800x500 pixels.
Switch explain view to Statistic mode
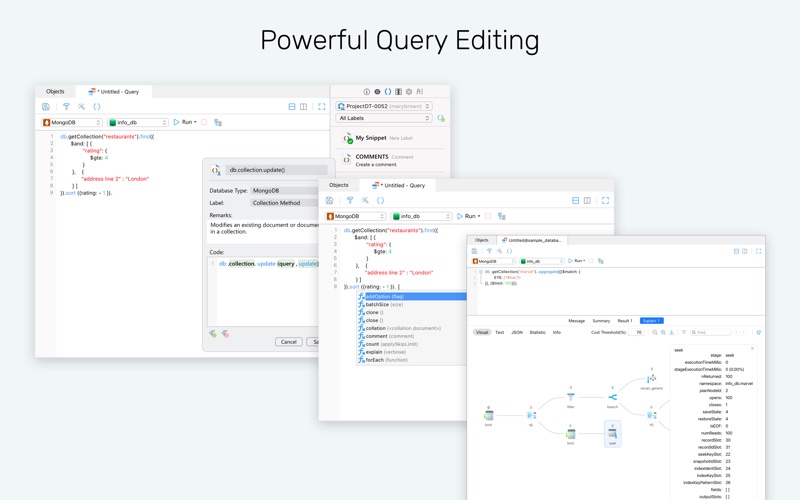point(537,332)
